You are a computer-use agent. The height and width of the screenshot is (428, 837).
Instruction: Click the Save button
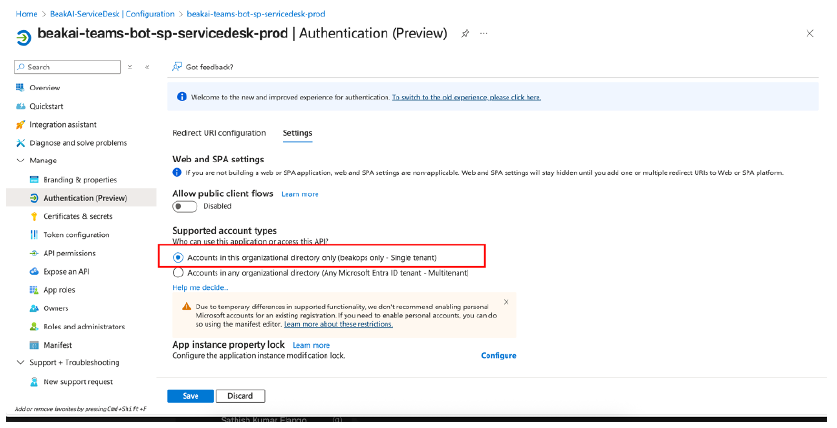point(191,396)
